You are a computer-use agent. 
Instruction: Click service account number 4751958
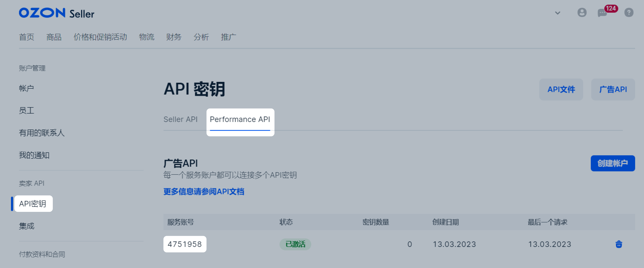coord(185,244)
